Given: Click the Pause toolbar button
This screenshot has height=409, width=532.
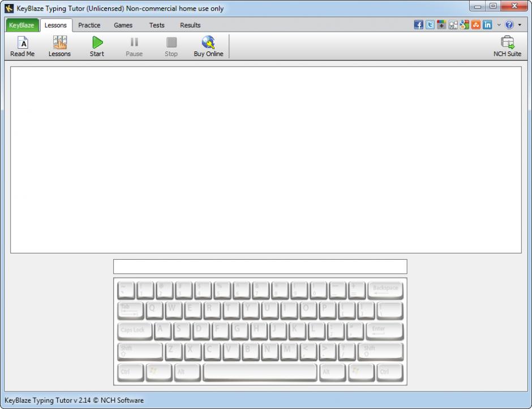Looking at the screenshot, I should (x=134, y=46).
